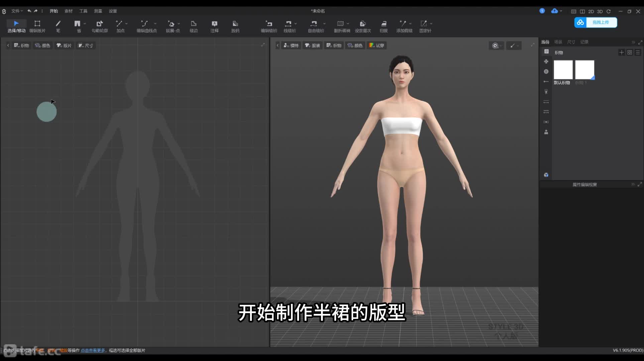Viewport: 644px width, 361px height.
Task: Switch fabric list to list view
Action: (x=638, y=52)
